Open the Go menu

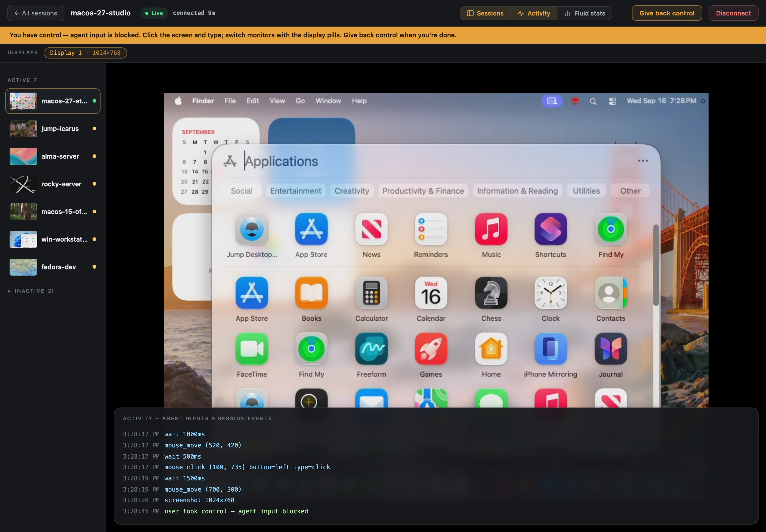pyautogui.click(x=300, y=101)
